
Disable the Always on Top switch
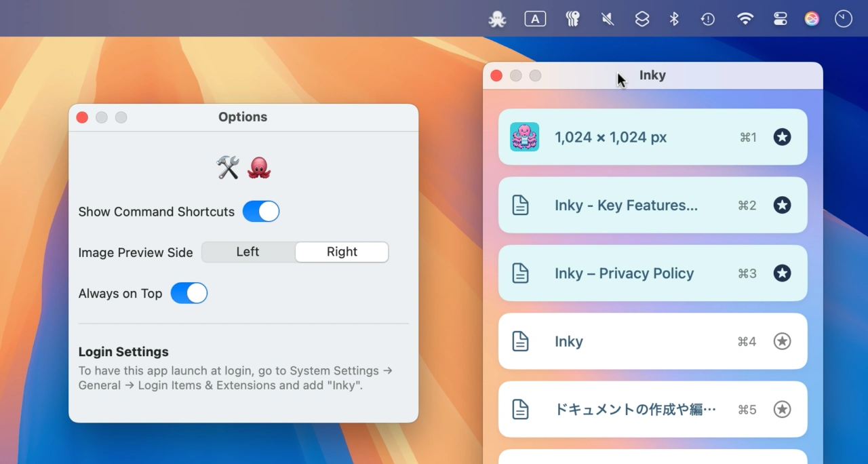coord(189,293)
